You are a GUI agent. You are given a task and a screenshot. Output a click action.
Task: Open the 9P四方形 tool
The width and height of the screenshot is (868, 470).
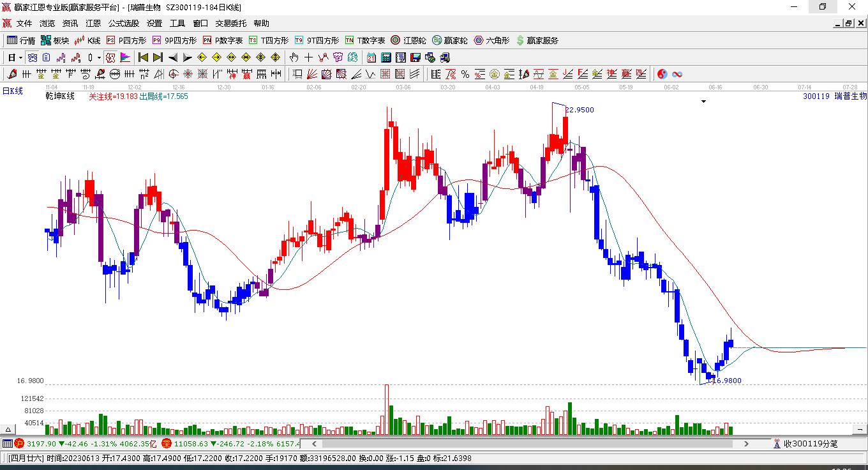tap(174, 40)
